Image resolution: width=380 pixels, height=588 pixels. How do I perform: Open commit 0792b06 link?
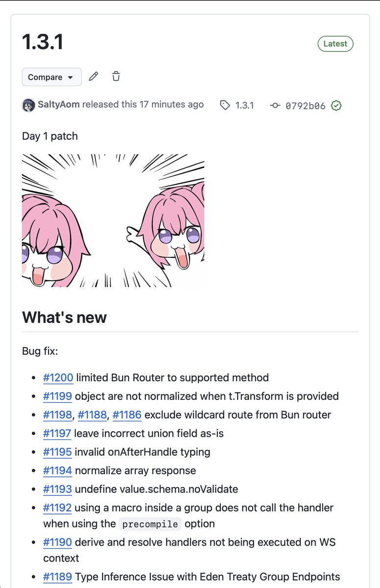coord(305,105)
